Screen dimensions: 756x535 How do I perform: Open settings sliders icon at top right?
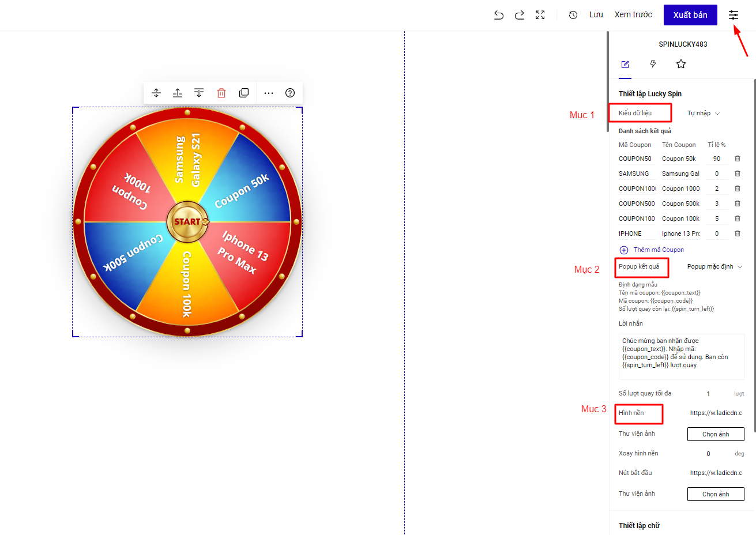click(734, 15)
